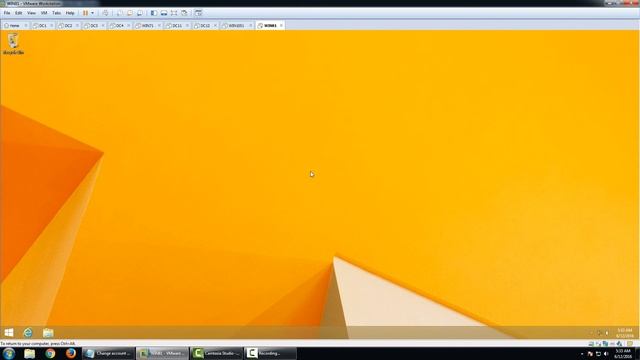
Task: Close the DC1 tab
Action: pyautogui.click(x=51, y=26)
